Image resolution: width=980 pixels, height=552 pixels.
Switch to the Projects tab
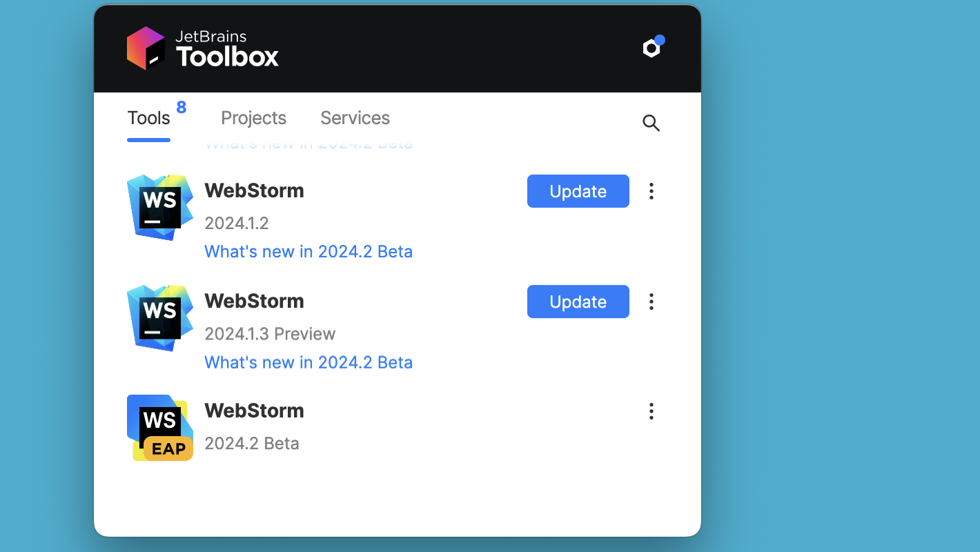(x=253, y=118)
